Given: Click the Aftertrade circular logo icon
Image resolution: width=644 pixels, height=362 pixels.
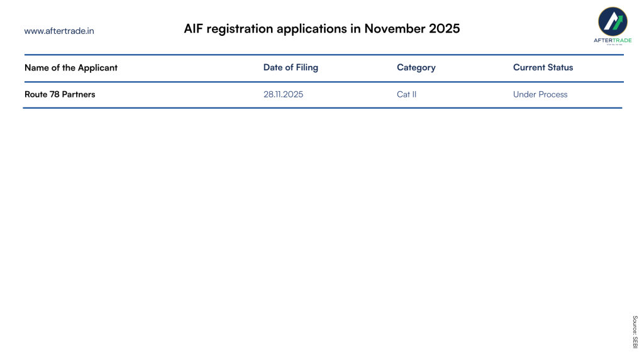Looking at the screenshot, I should tap(613, 21).
